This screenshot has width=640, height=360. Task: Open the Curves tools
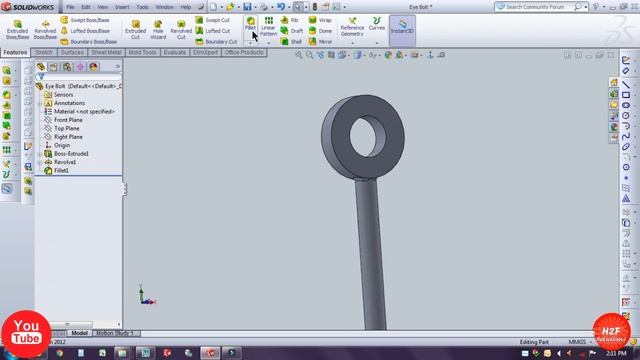pyautogui.click(x=376, y=24)
